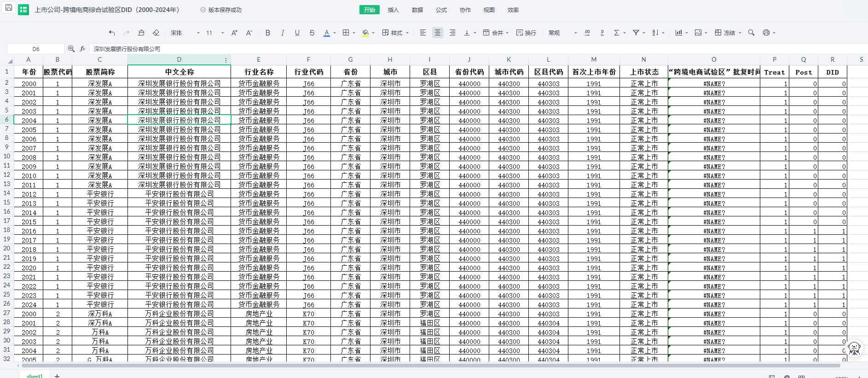This screenshot has width=868, height=378.
Task: Open the 视图 tab
Action: click(x=489, y=10)
